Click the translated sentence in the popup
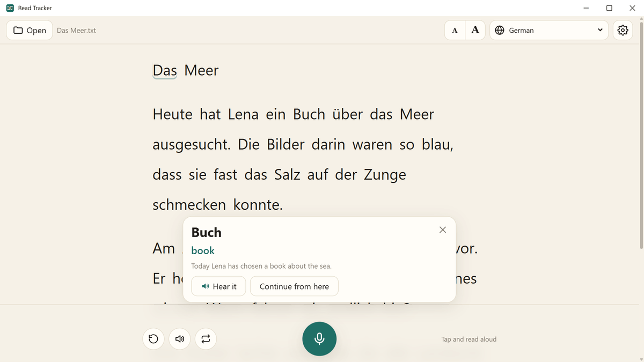Image resolution: width=644 pixels, height=362 pixels. (261, 266)
